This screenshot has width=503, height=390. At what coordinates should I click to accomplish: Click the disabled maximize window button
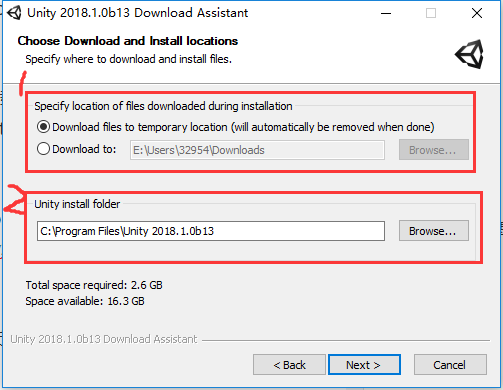point(431,13)
